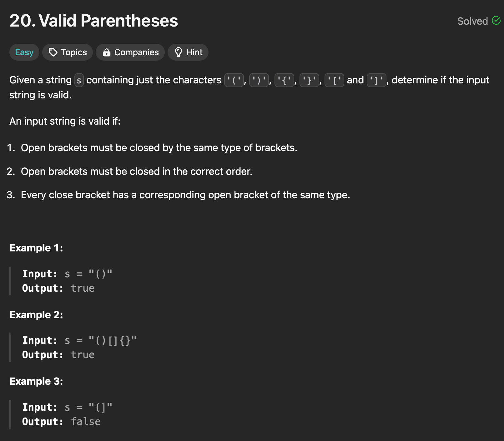Open the Topics pill label
The width and height of the screenshot is (504, 441).
(x=74, y=52)
